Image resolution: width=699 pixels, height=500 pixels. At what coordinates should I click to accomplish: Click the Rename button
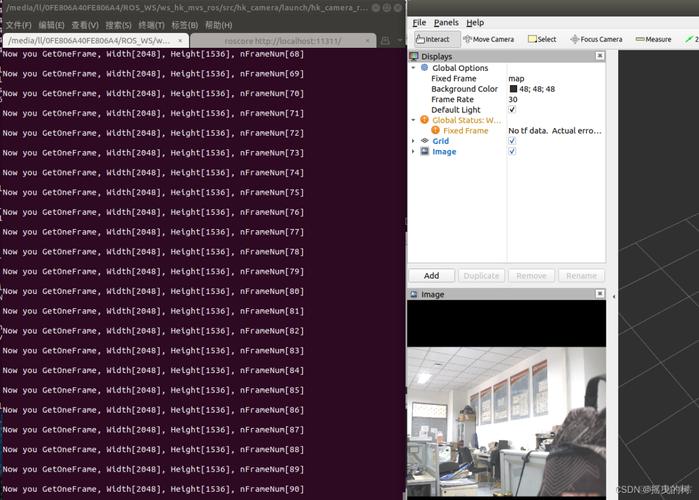(x=581, y=276)
